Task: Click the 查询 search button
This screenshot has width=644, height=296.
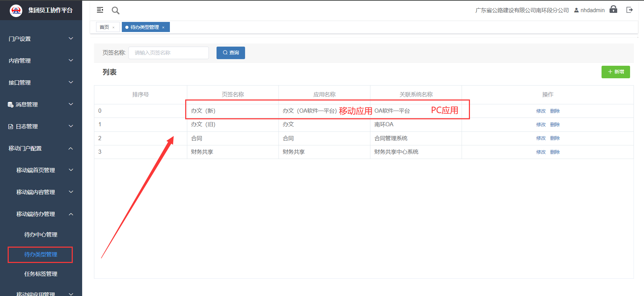Action: (231, 53)
